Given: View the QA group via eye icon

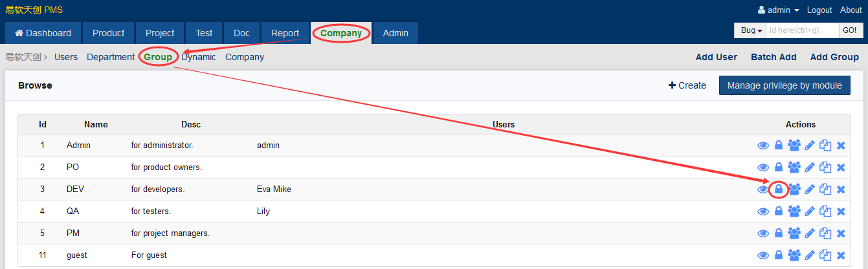Looking at the screenshot, I should [763, 211].
